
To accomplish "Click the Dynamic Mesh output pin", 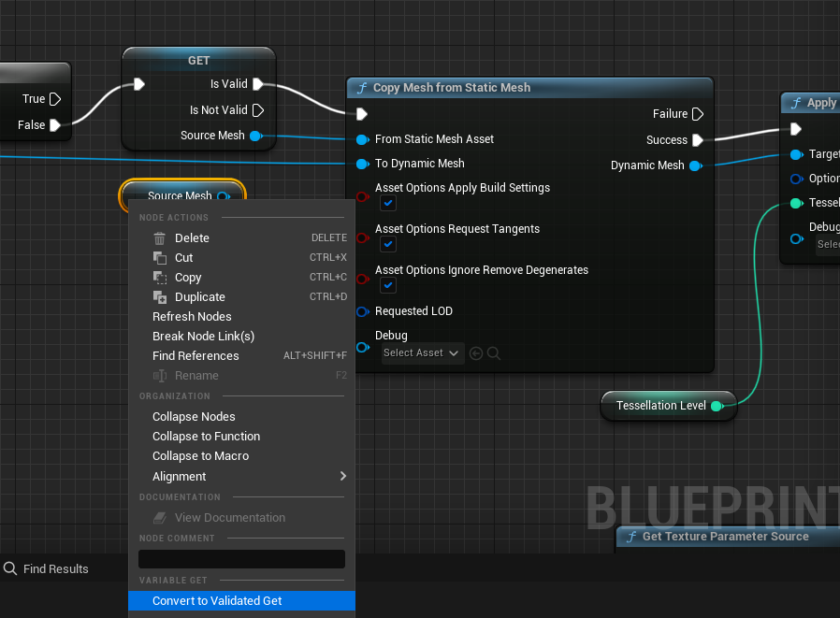I will [696, 166].
